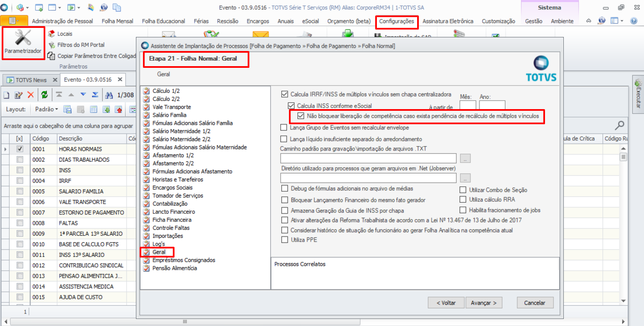Close the Evento - 03.9.0516 tab

(x=120, y=80)
